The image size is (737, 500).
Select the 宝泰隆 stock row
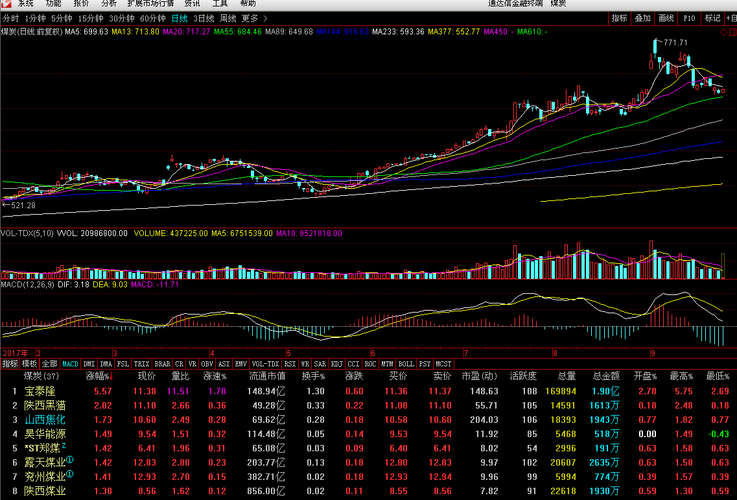pyautogui.click(x=368, y=391)
